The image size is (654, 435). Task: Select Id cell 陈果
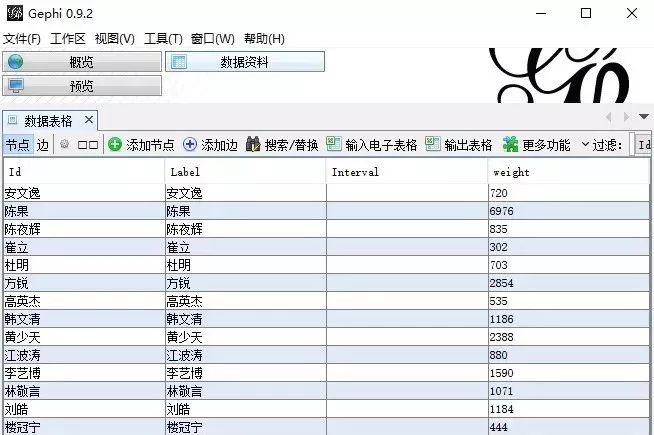84,211
